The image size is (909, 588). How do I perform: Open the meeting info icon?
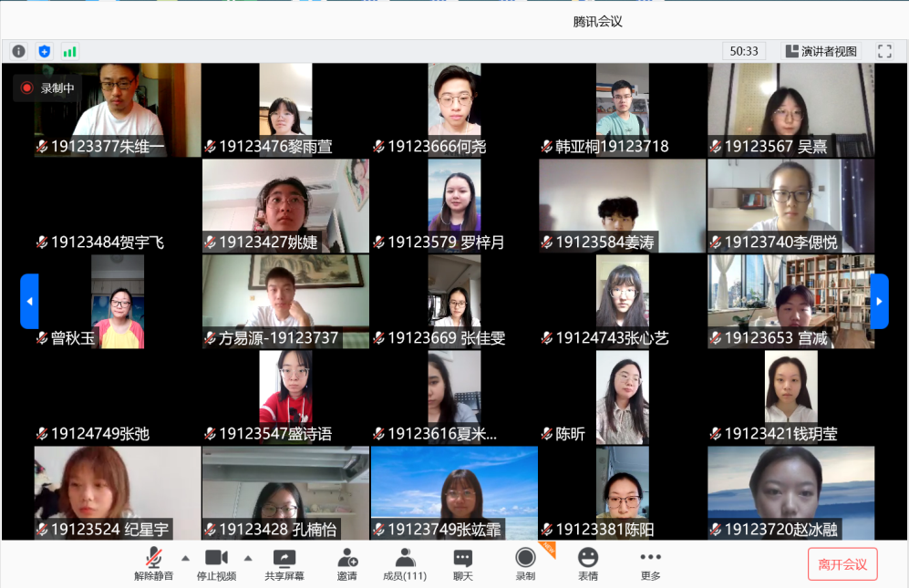click(18, 52)
